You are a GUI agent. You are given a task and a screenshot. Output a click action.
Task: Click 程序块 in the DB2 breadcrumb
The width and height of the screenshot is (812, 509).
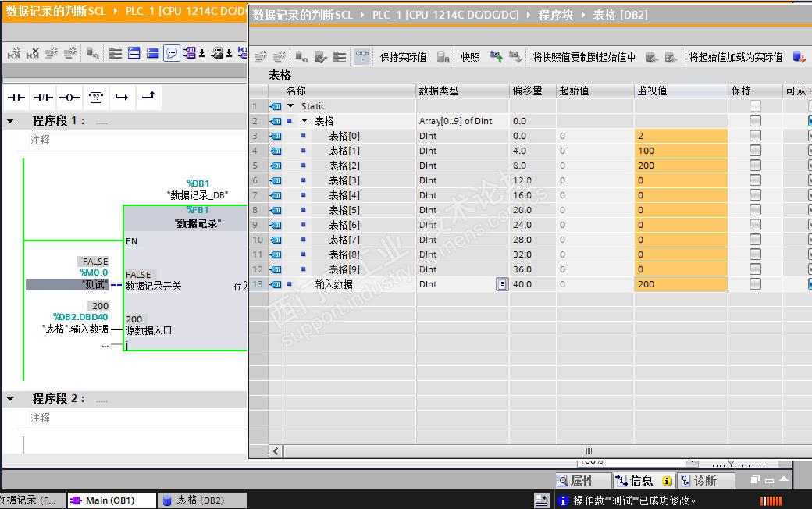pos(556,15)
